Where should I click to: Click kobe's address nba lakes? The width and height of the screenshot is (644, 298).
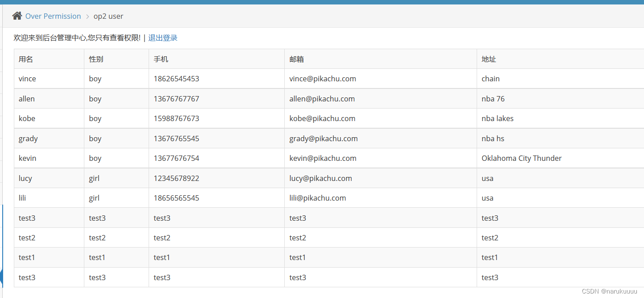pyautogui.click(x=498, y=118)
